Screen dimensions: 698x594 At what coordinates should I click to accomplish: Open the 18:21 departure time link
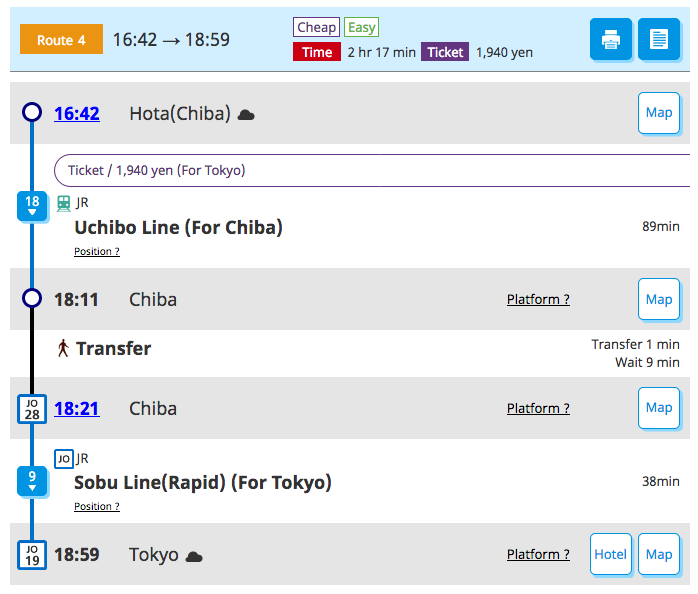(77, 409)
